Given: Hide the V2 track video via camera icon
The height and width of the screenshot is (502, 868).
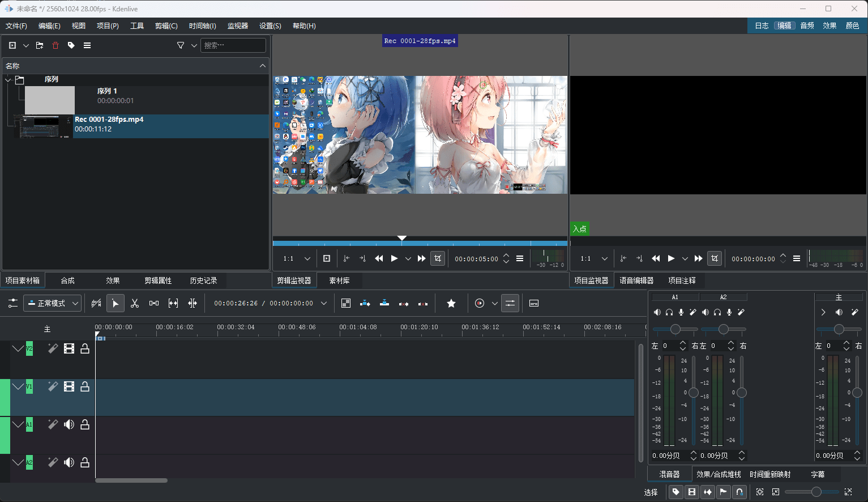Looking at the screenshot, I should click(x=69, y=348).
